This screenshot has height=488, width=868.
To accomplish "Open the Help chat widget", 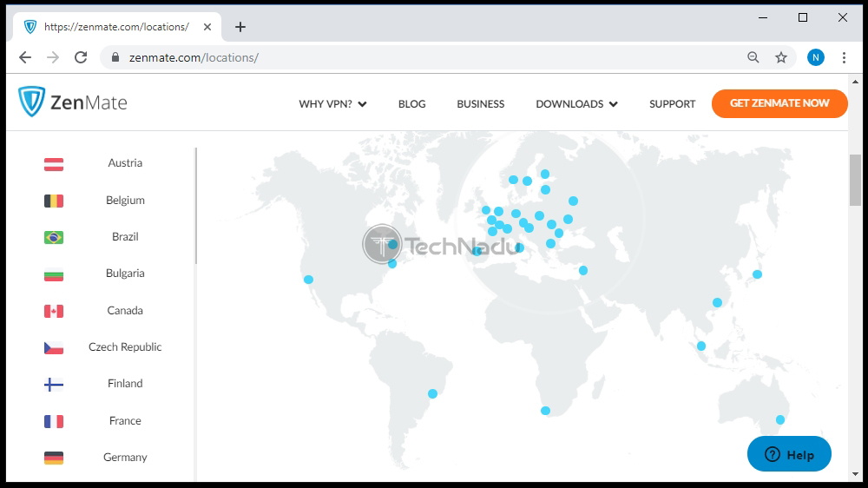I will (789, 454).
